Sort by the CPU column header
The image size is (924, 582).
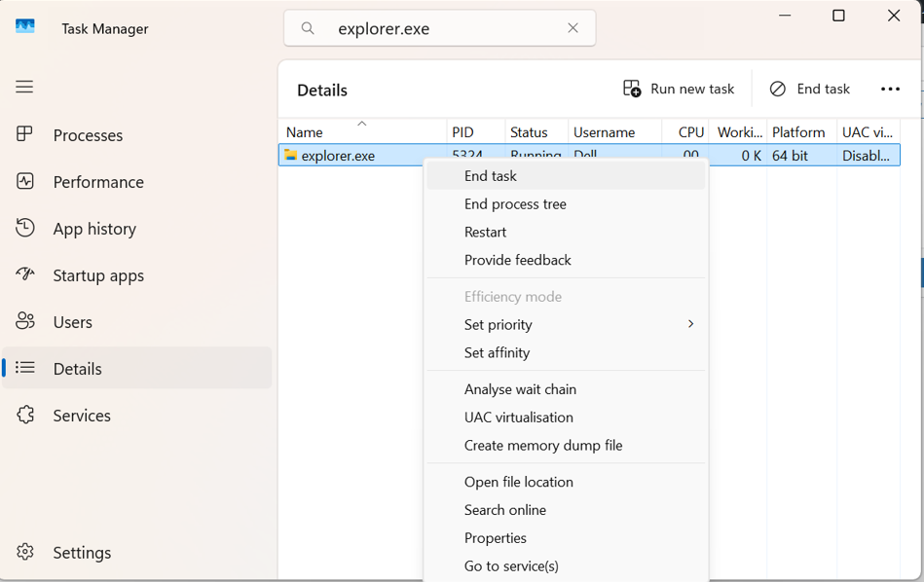685,132
